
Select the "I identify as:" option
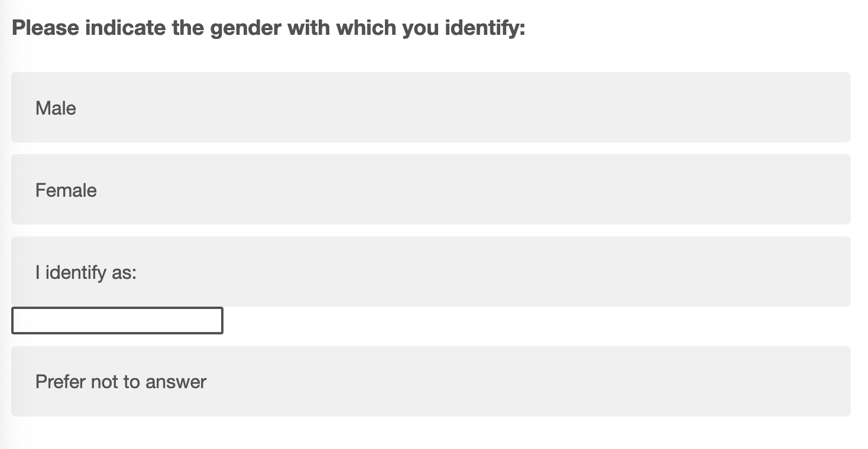(430, 272)
